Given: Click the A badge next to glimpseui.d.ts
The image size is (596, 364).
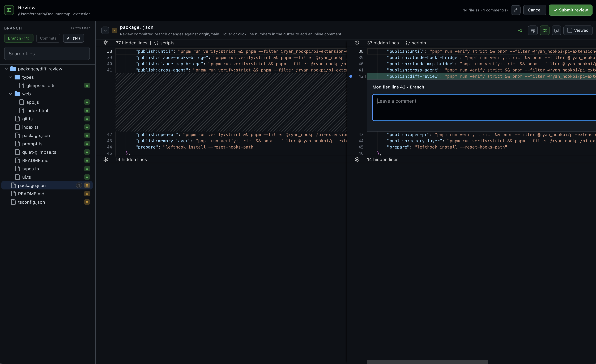Looking at the screenshot, I should point(87,86).
